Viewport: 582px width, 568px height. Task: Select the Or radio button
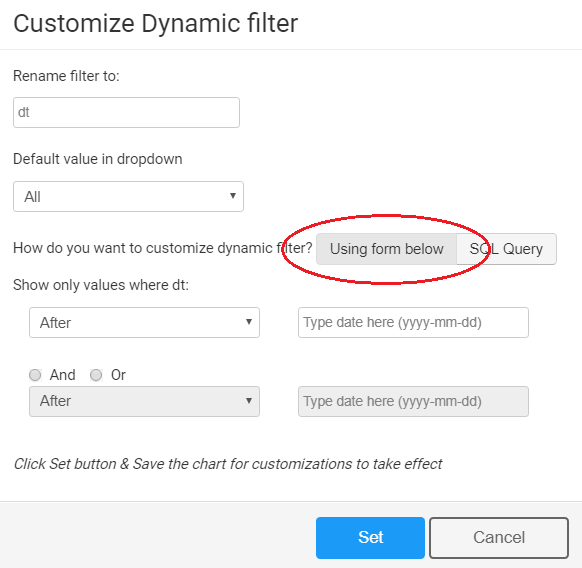coord(96,375)
